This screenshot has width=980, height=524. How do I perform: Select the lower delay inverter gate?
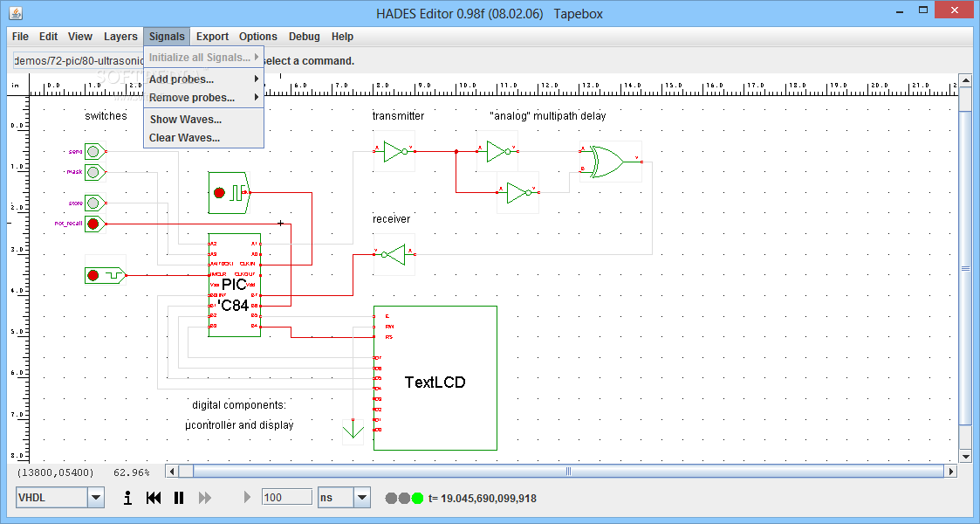[518, 193]
